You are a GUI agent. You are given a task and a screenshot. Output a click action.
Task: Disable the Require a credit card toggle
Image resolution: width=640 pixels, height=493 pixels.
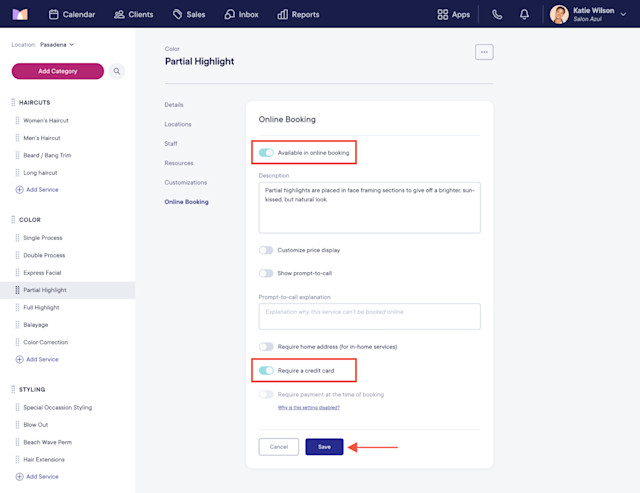[266, 371]
